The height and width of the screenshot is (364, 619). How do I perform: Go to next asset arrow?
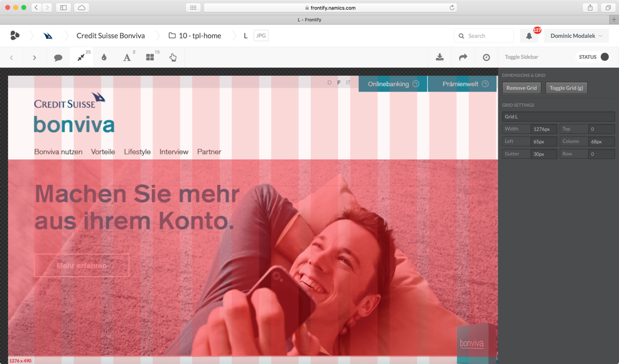coord(34,57)
